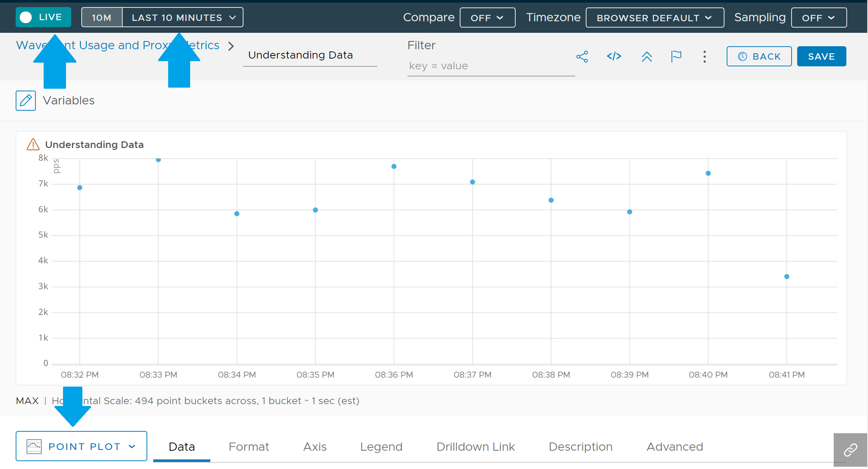Switch to the Axis tab
This screenshot has width=868, height=469.
315,447
